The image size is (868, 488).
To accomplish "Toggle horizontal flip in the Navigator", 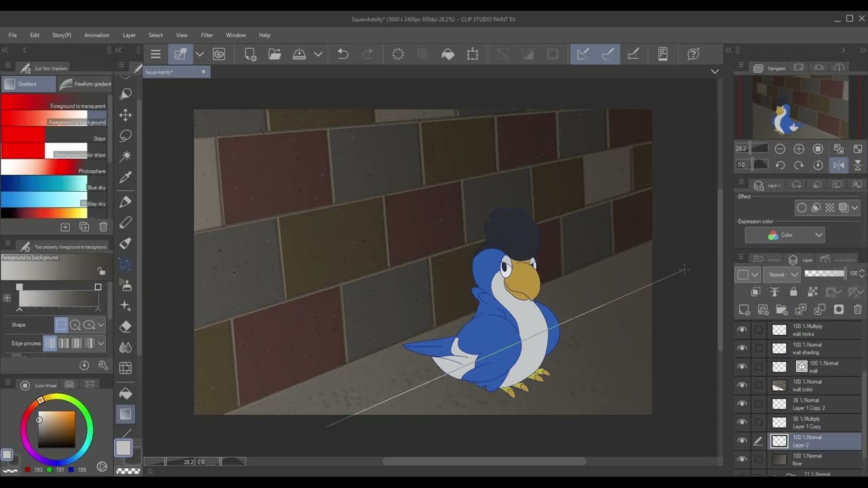I will (x=839, y=165).
